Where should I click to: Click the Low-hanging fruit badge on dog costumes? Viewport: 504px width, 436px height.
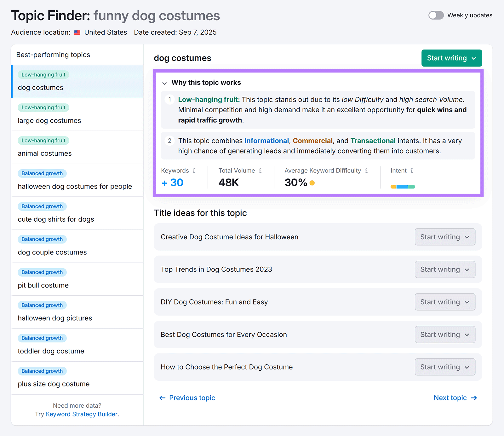(43, 74)
